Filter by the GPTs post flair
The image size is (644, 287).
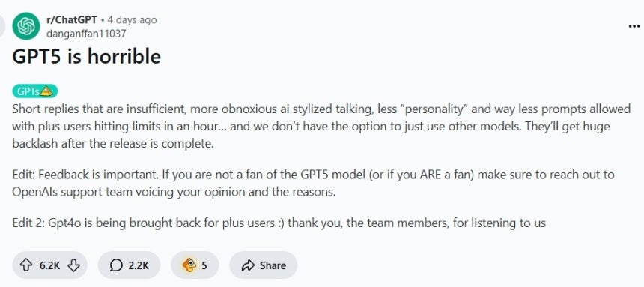pyautogui.click(x=35, y=91)
